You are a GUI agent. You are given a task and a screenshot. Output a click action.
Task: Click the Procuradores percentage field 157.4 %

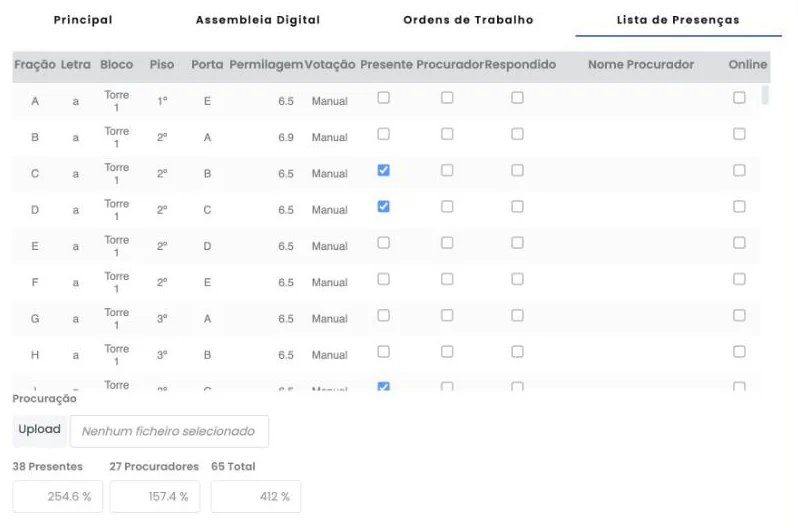(x=155, y=496)
